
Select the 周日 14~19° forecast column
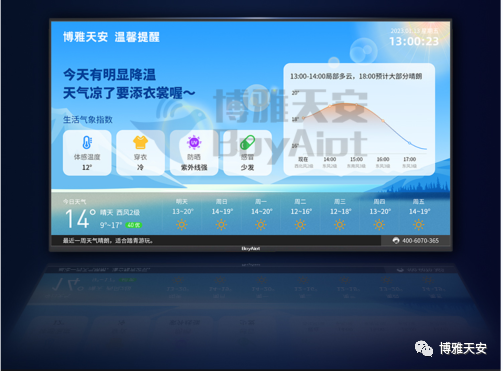[222, 215]
